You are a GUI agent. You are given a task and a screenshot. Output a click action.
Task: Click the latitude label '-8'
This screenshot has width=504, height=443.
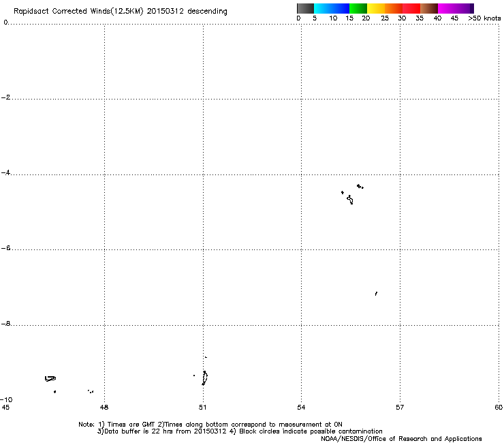[5, 324]
